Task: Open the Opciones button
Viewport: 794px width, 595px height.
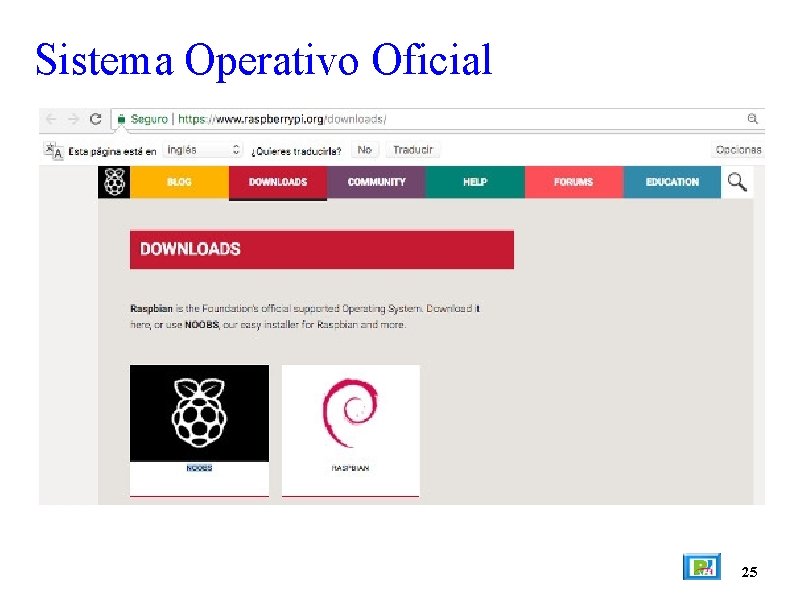Action: [738, 150]
